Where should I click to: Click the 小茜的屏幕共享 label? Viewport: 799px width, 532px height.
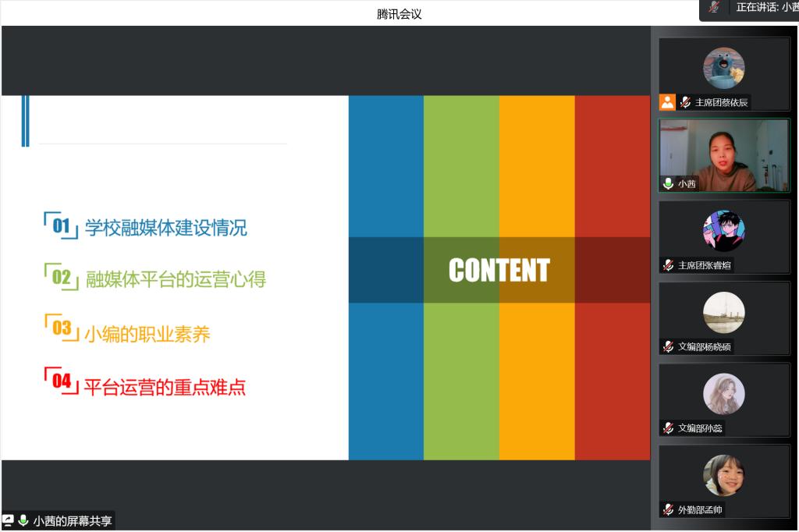click(x=73, y=521)
